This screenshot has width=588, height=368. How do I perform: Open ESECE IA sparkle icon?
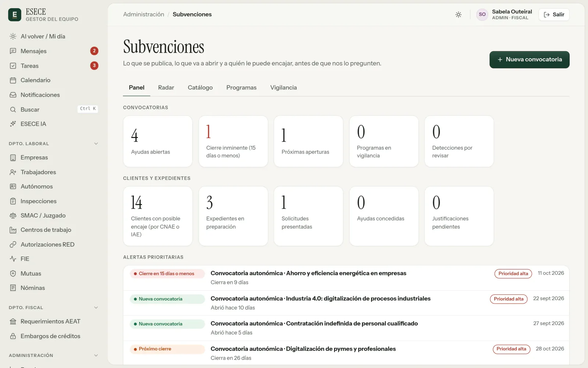tap(13, 124)
